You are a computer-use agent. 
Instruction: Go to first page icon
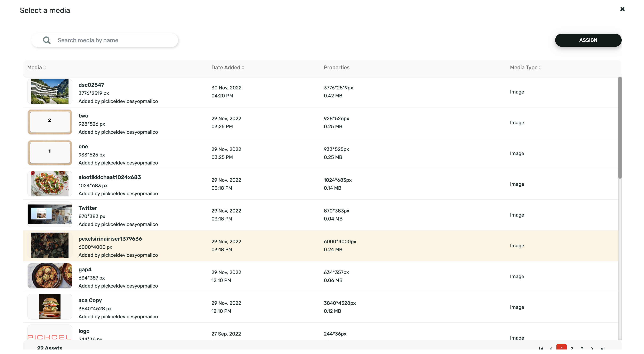tap(541, 348)
